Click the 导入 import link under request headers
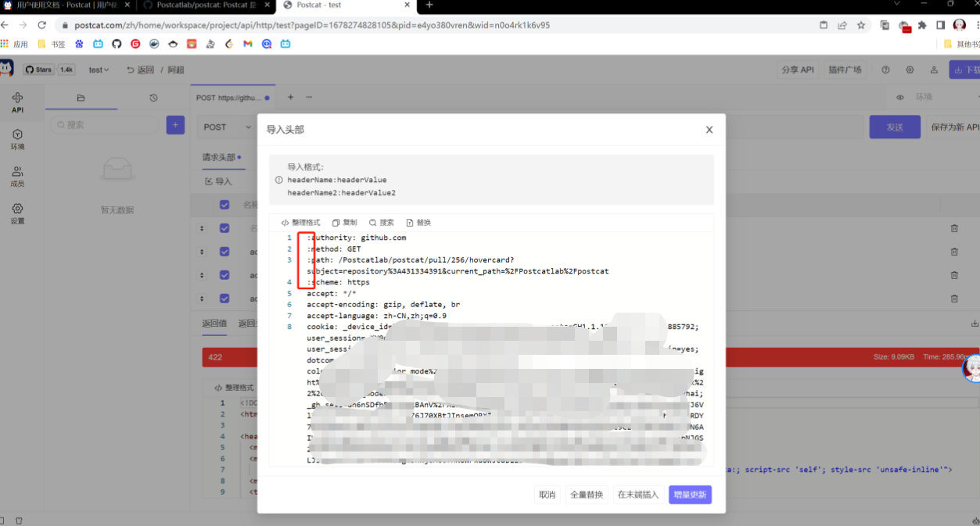The image size is (980, 526). pos(218,181)
